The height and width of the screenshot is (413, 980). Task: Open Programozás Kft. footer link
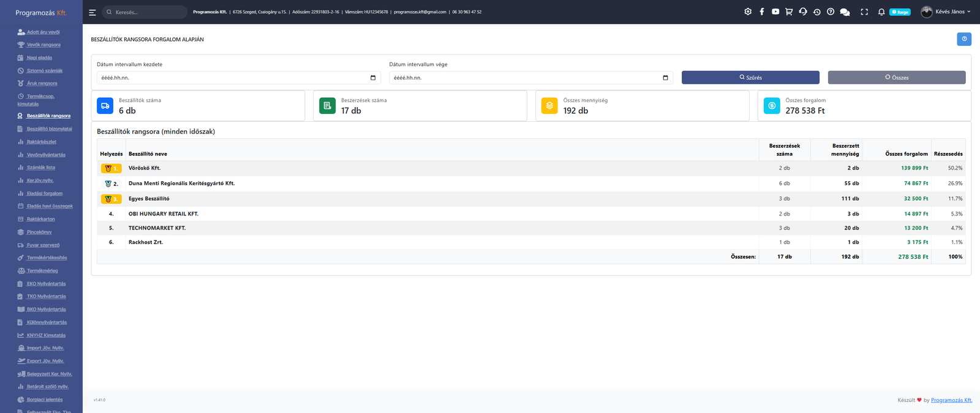tap(951, 400)
